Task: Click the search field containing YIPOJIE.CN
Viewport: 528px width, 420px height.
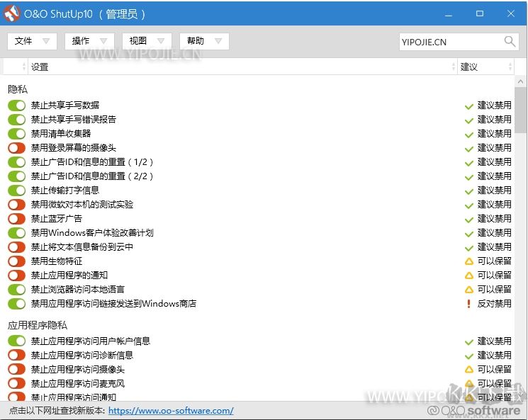Action: click(450, 42)
